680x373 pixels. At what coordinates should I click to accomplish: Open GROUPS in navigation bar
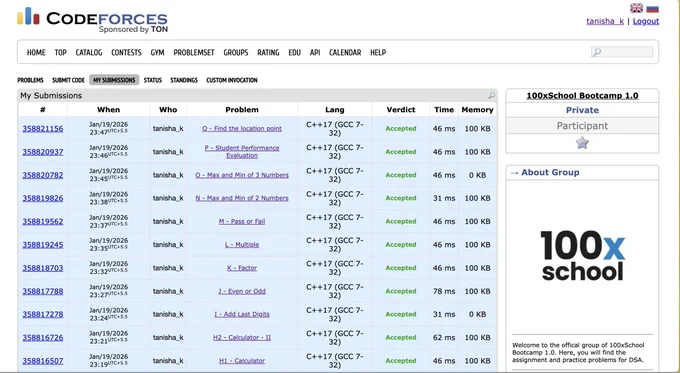235,52
